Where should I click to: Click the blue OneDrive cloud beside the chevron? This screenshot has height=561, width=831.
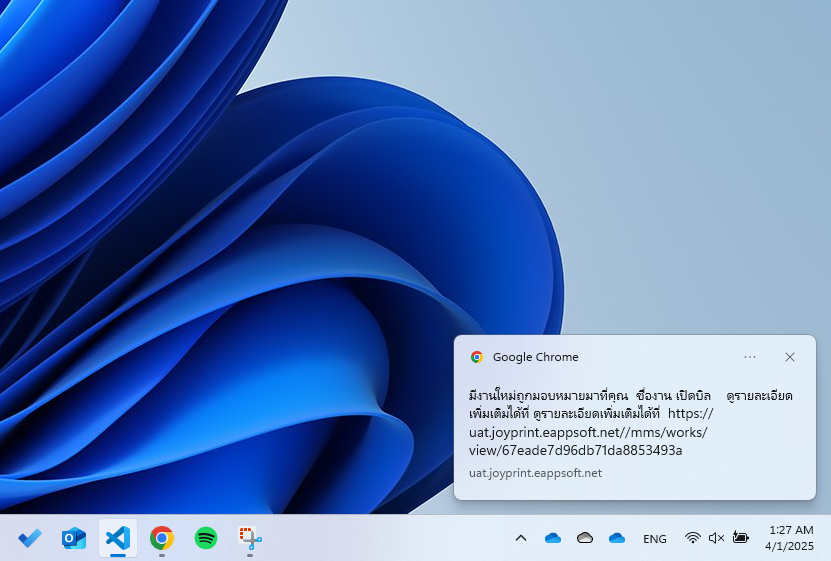tap(553, 538)
